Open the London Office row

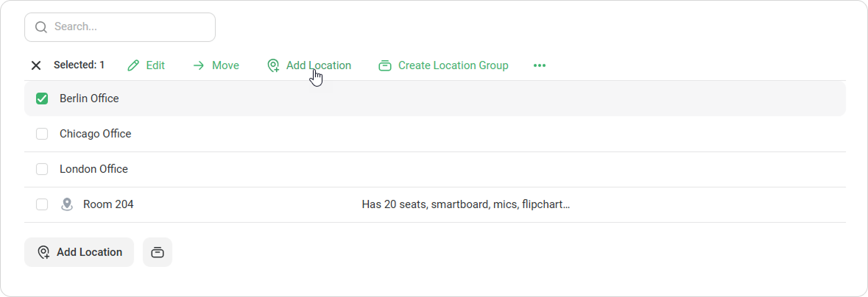(435, 169)
